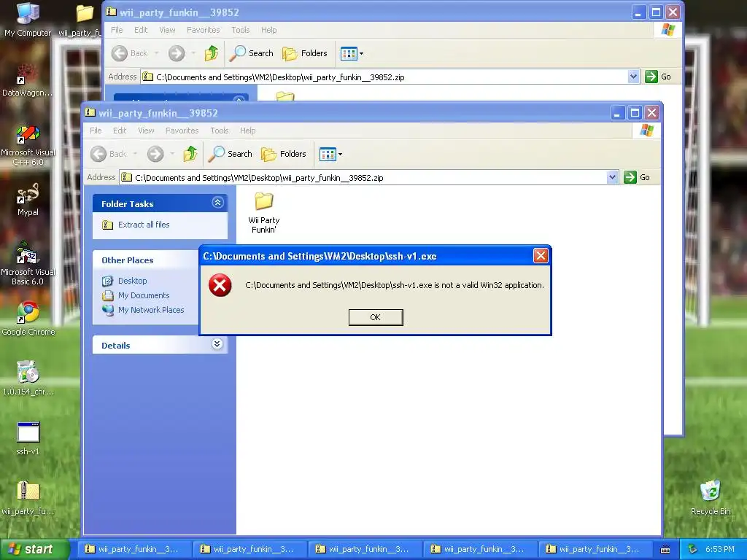Click Go button in rear window
Viewport: 747px width, 560px height.
coord(659,77)
